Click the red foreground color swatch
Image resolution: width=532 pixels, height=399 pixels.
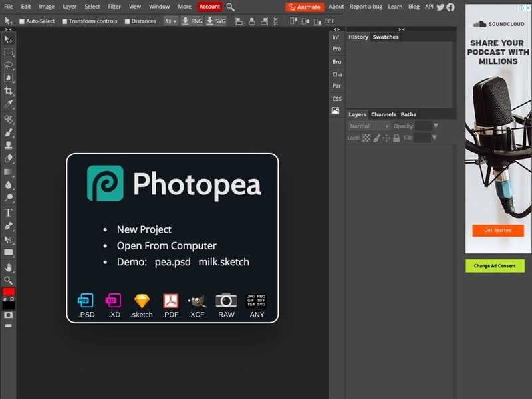coord(8,291)
